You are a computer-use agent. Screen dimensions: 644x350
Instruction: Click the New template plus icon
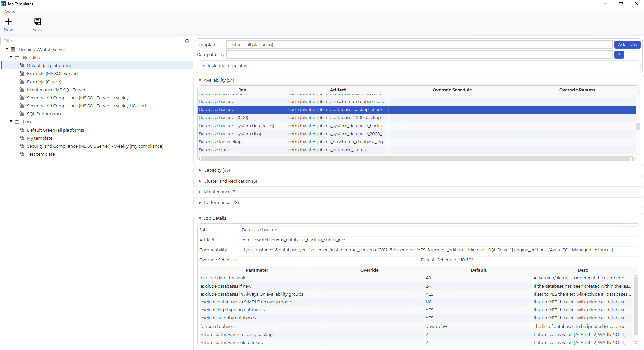[8, 22]
